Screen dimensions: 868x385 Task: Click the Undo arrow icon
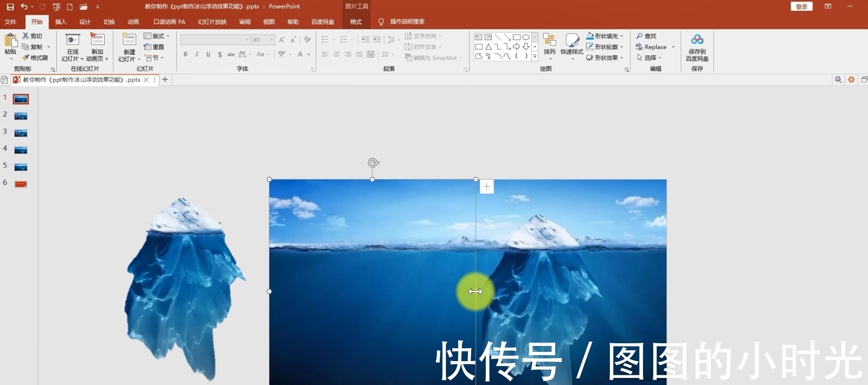click(x=24, y=7)
